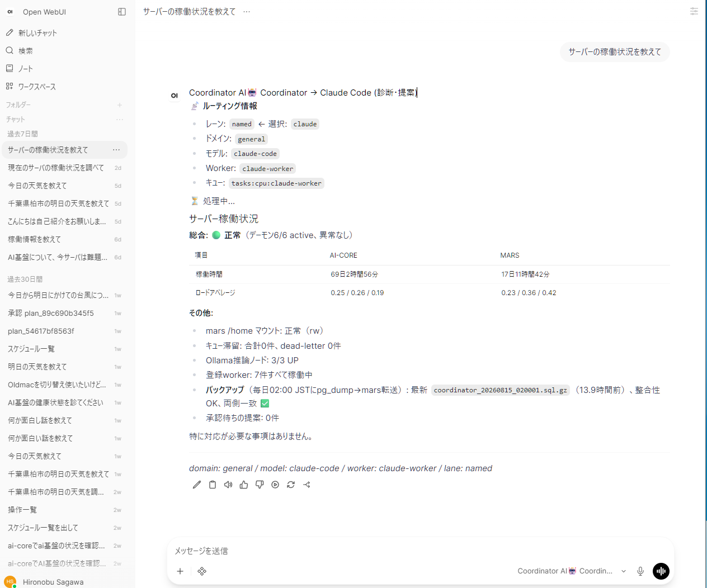Open chat こんにちは自己紹介をお願いしま...
Image resolution: width=707 pixels, height=588 pixels.
[x=64, y=221]
